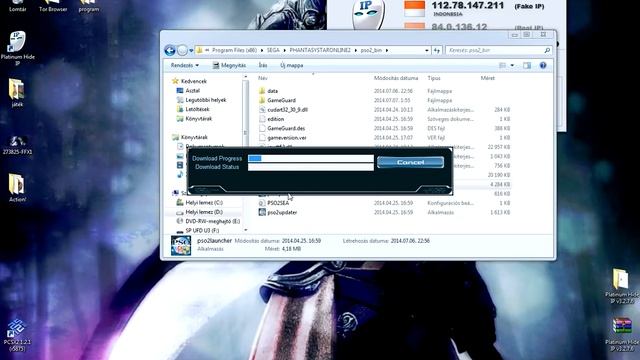Select PSO2SEA configuration file
Image resolution: width=640 pixels, height=360 pixels.
(x=278, y=203)
